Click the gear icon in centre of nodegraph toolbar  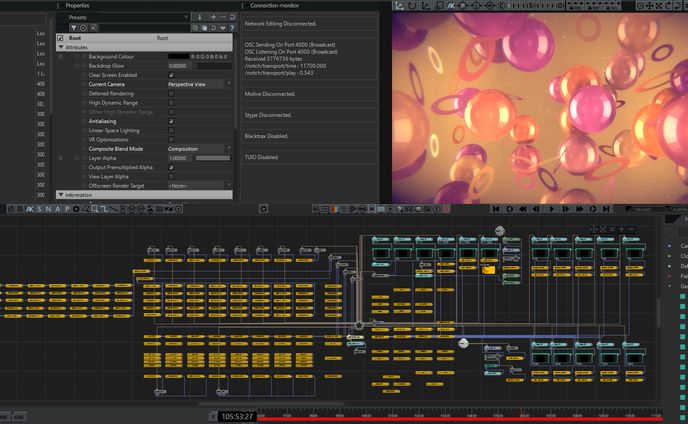pyautogui.click(x=263, y=209)
